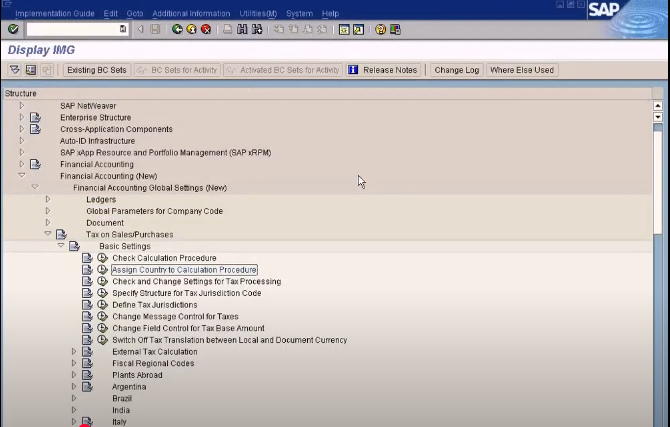Open the Edit menu
Image resolution: width=670 pixels, height=427 pixels.
click(x=110, y=14)
